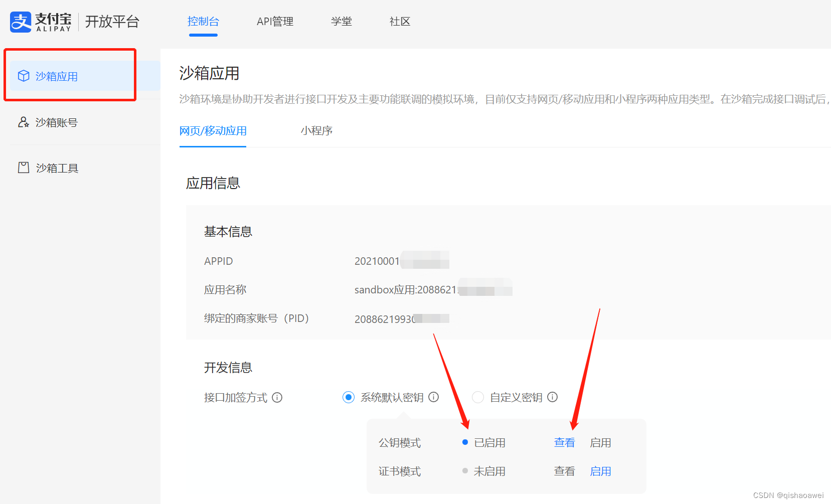Image resolution: width=831 pixels, height=504 pixels.
Task: Enable 证书模式 via 启用 link
Action: point(601,471)
